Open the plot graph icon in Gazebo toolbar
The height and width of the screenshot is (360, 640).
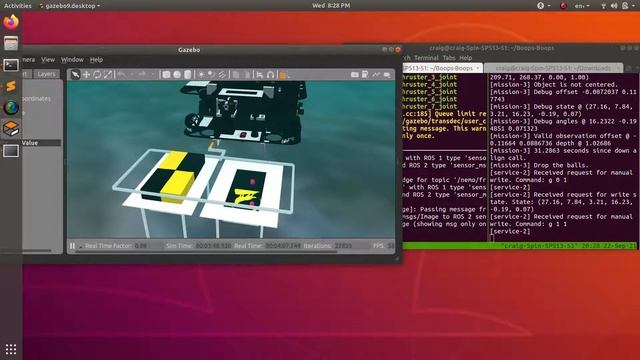click(x=376, y=75)
